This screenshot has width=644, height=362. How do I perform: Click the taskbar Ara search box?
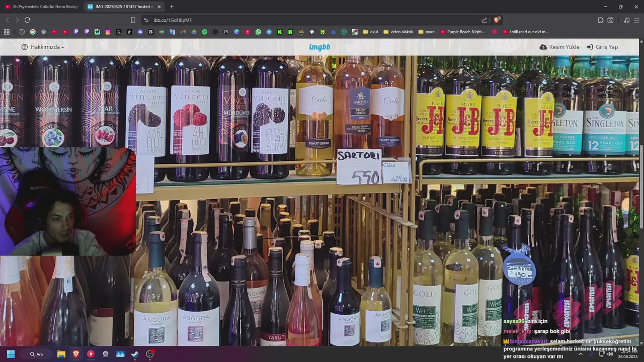[x=37, y=354]
